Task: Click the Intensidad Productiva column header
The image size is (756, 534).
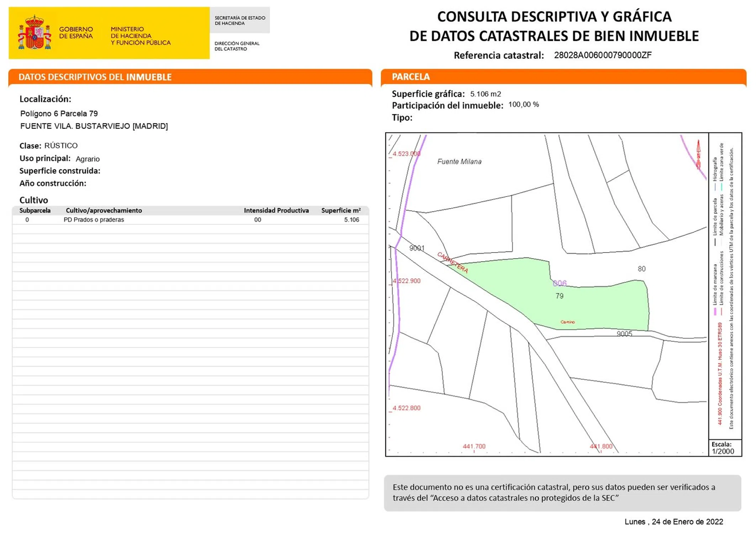Action: pyautogui.click(x=276, y=210)
